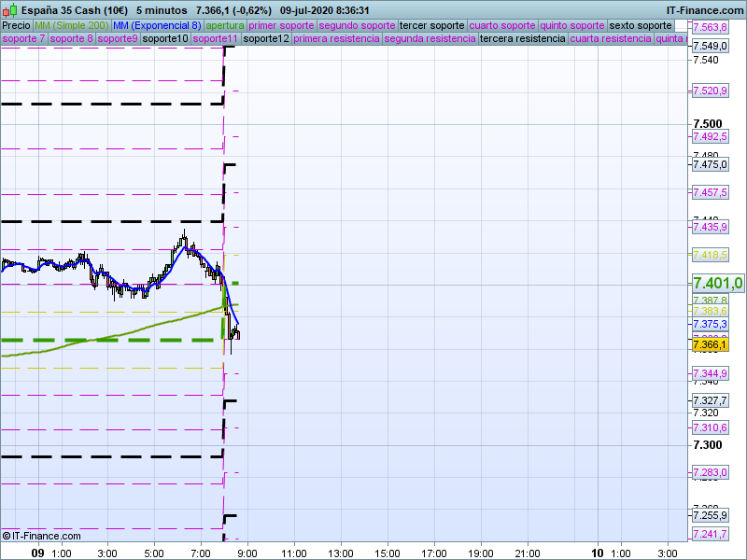This screenshot has height=560, width=747.
Task: Select the tercera resistencia legend label
Action: point(522,39)
